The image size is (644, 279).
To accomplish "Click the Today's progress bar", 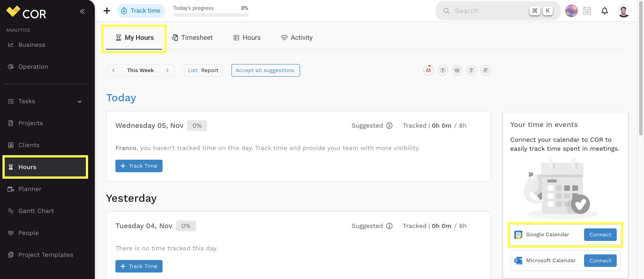I will pyautogui.click(x=211, y=15).
